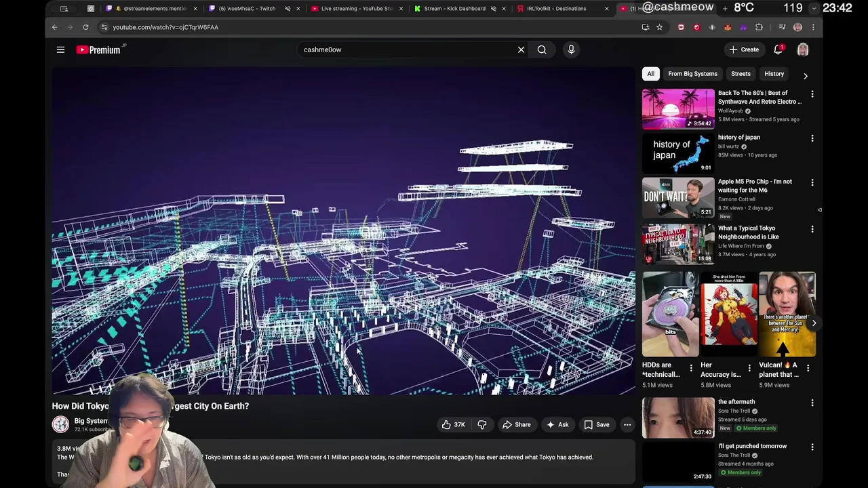Select the youtube.com address bar URL
This screenshot has width=868, height=488.
(x=165, y=27)
